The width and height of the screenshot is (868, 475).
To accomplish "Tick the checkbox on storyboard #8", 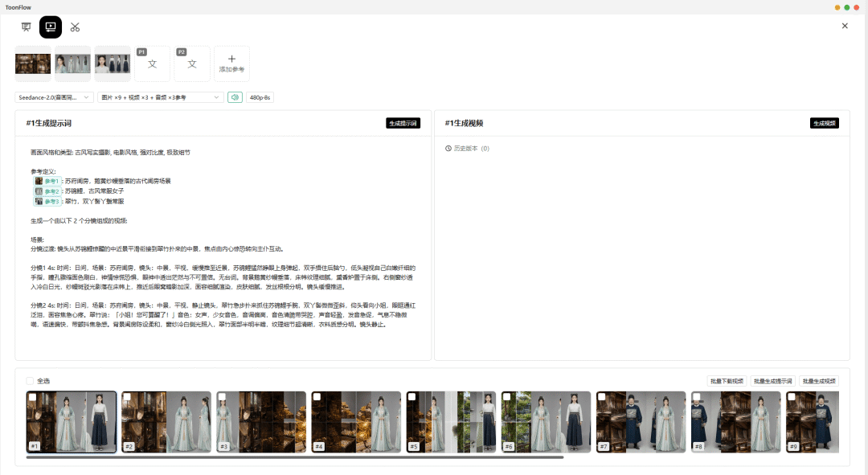I will [x=697, y=397].
